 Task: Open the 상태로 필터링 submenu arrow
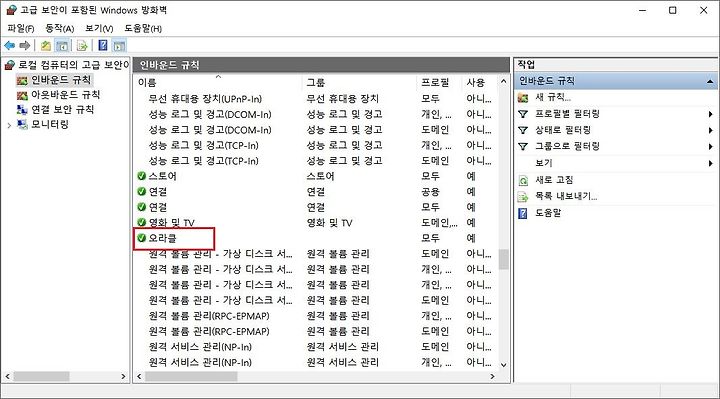710,130
